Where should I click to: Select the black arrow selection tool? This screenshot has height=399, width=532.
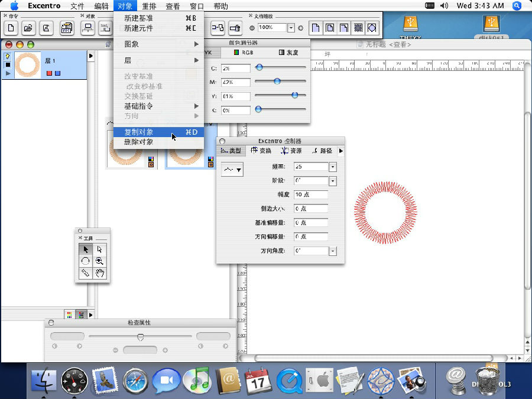coord(85,249)
